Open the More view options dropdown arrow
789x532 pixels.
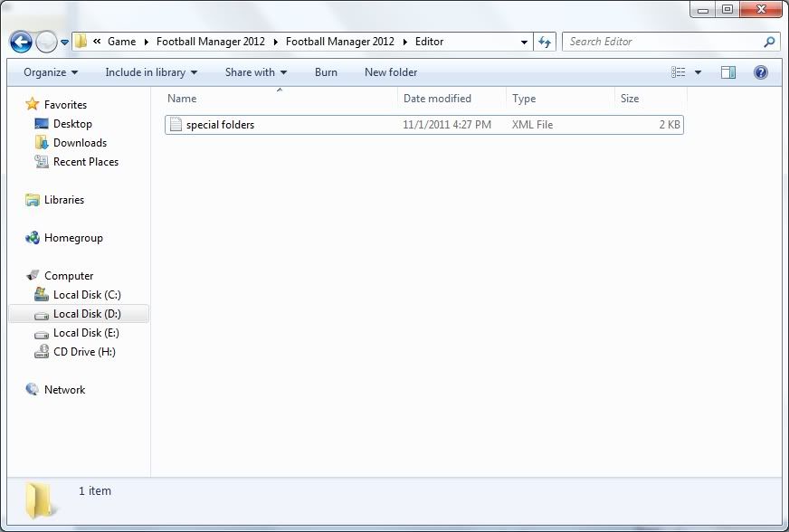pos(698,72)
